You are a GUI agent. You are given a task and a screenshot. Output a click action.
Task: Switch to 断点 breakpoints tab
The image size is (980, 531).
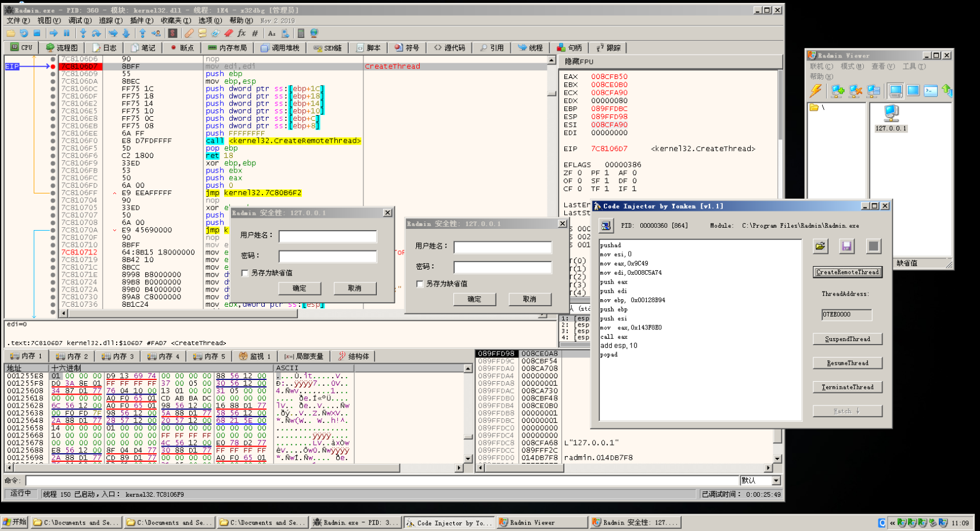point(182,48)
